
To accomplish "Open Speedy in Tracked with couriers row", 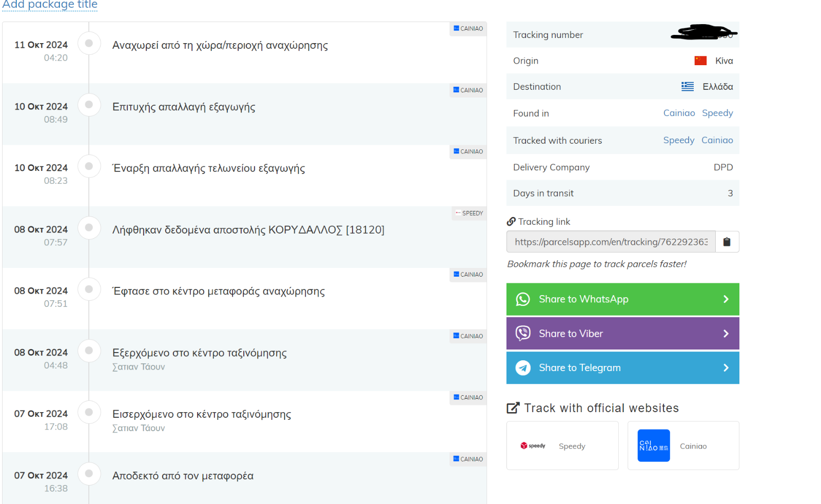I will (678, 140).
